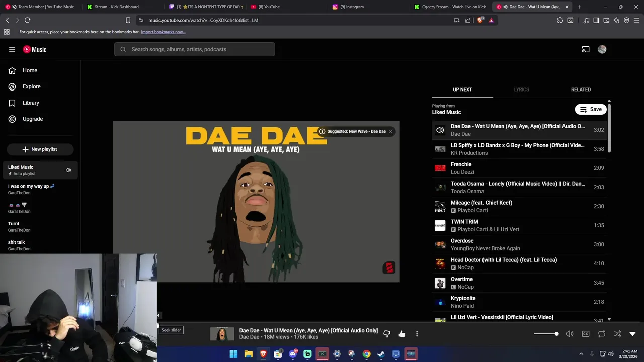Open the YouTube Music guide hamburger menu
Viewport: 644px width, 362px height.
pyautogui.click(x=12, y=49)
